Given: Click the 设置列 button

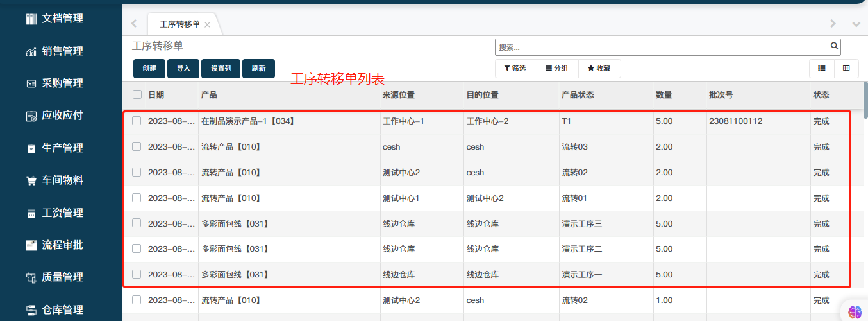Looking at the screenshot, I should (221, 68).
